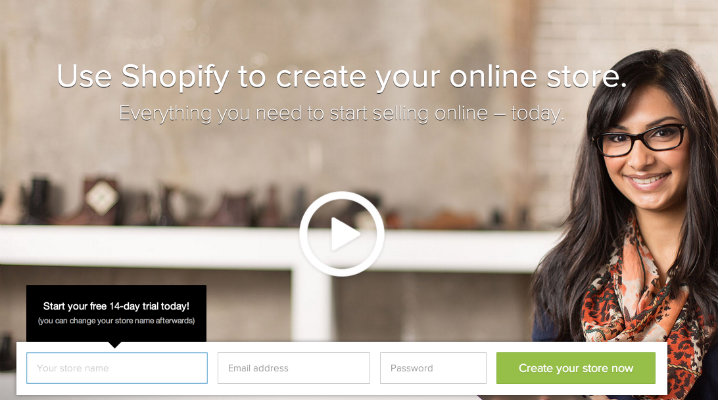Click the orange patterned scarf
718x400 pixels.
641,311
